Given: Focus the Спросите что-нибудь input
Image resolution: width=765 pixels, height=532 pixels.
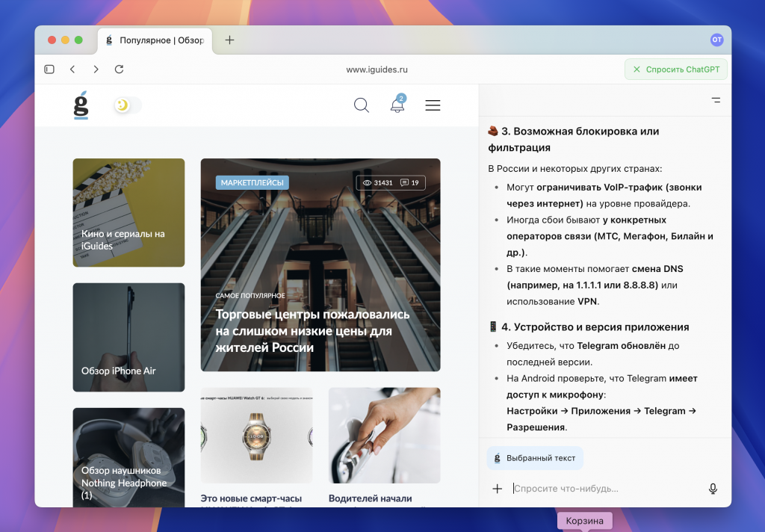Looking at the screenshot, I should point(605,489).
